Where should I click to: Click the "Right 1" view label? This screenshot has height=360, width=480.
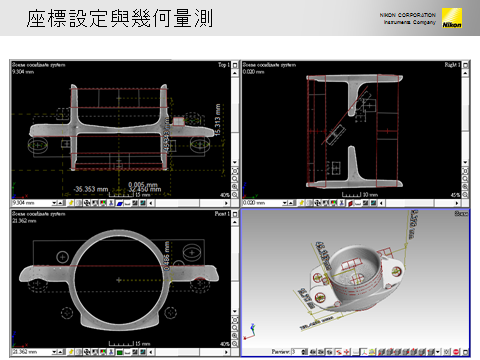point(452,65)
